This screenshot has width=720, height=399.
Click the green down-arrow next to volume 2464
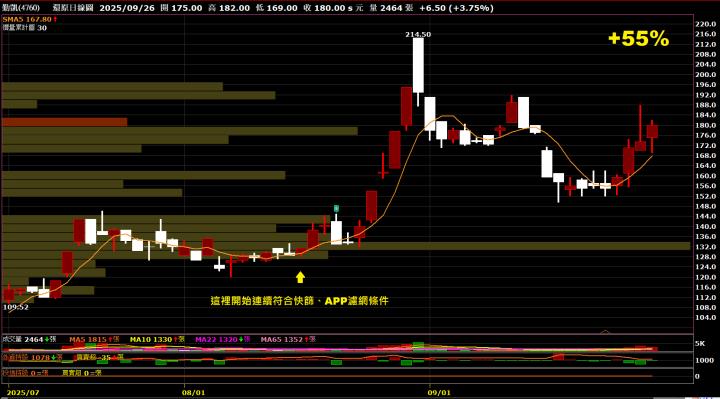click(47, 339)
